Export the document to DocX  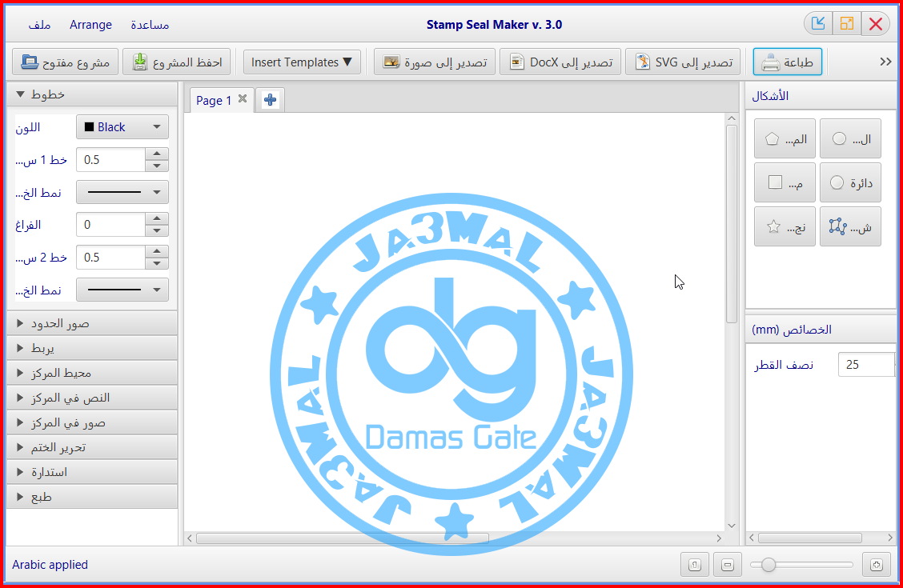559,61
